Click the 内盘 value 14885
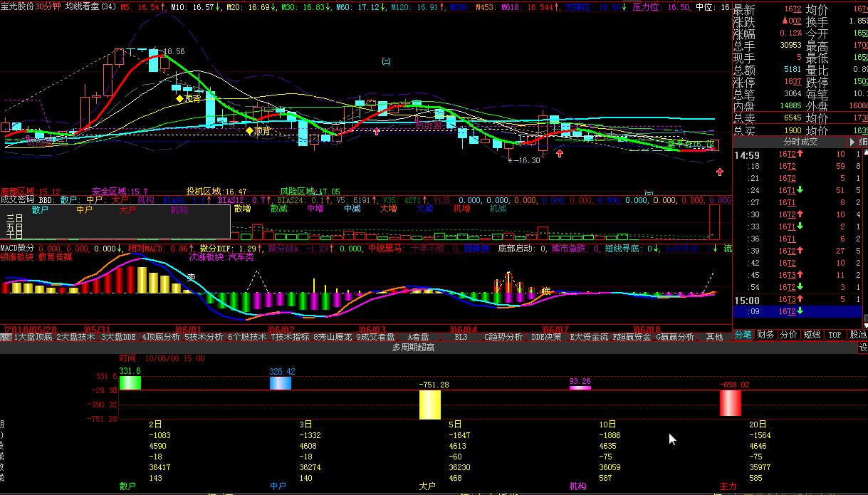868x495 pixels. coord(790,106)
